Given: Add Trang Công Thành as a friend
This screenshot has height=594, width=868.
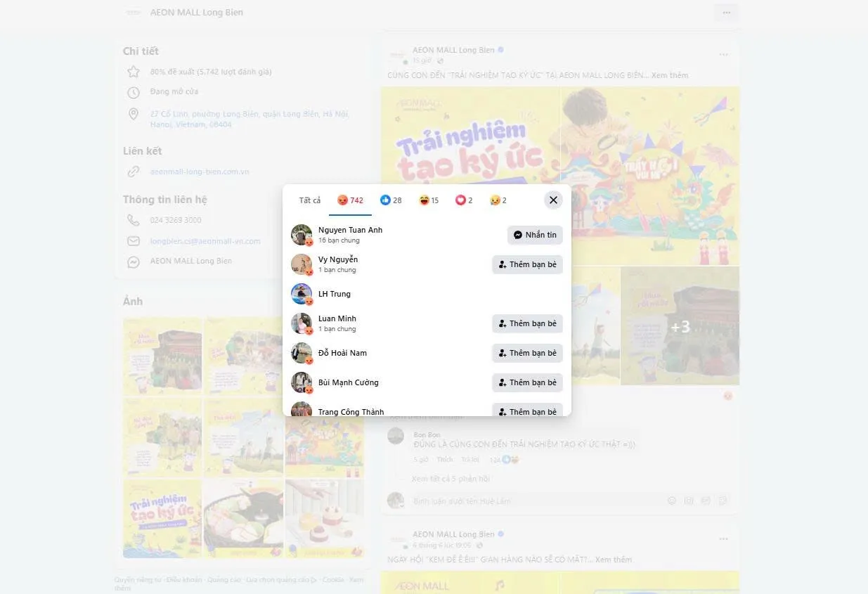Looking at the screenshot, I should [x=527, y=410].
